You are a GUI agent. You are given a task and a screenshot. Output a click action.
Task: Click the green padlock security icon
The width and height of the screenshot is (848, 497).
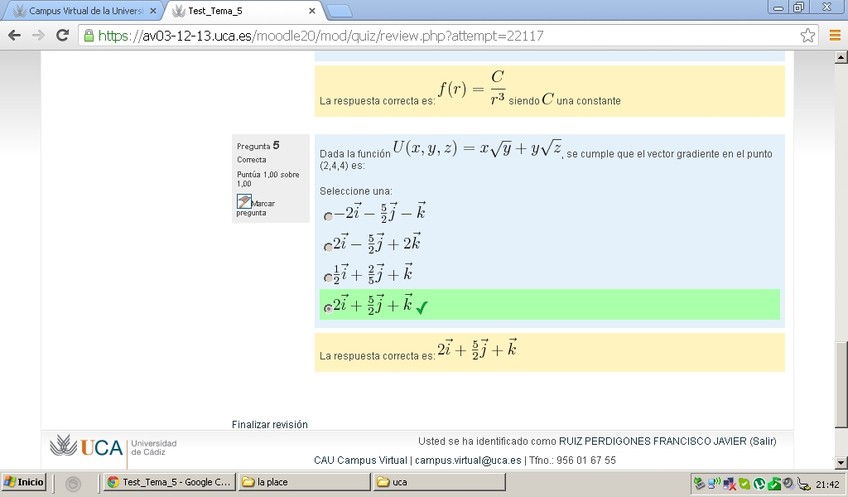click(x=89, y=36)
